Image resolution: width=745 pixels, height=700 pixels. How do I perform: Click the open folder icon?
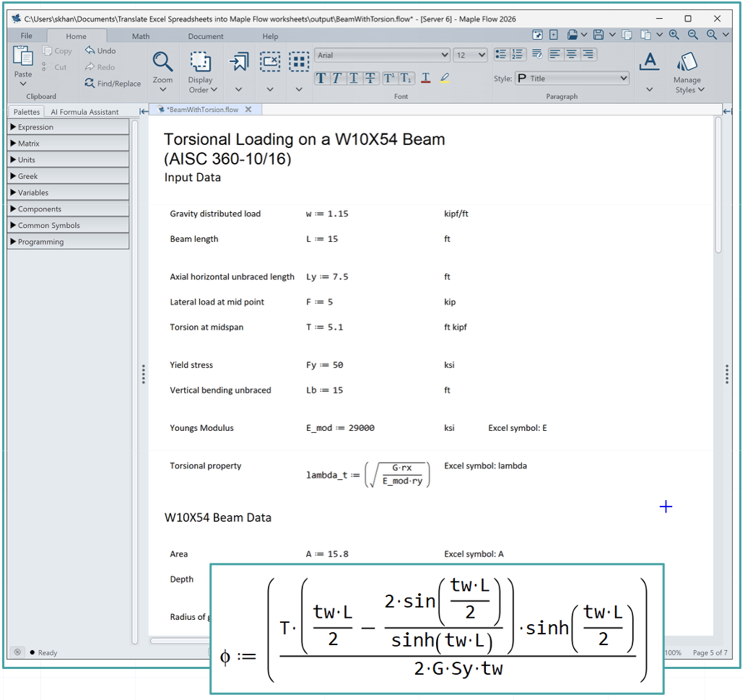point(572,35)
